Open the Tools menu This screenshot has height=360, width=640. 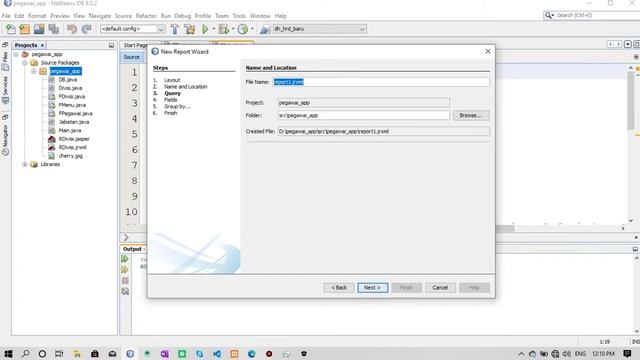pos(239,16)
